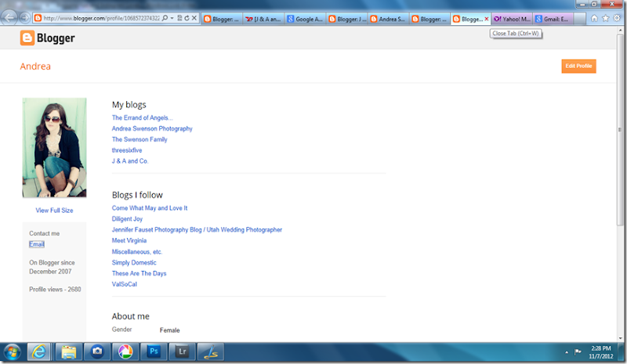Click Internet Explorer taskbar icon
This screenshot has height=364, width=627.
point(38,352)
